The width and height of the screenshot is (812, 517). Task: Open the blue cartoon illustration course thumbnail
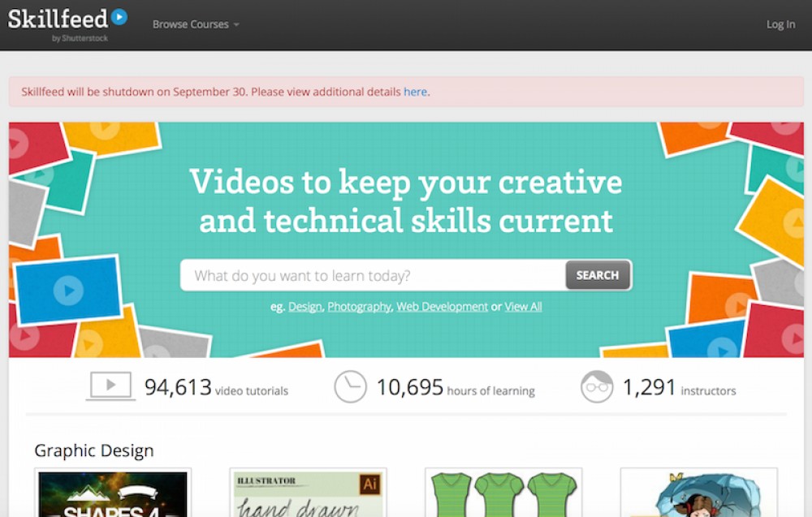tap(699, 493)
